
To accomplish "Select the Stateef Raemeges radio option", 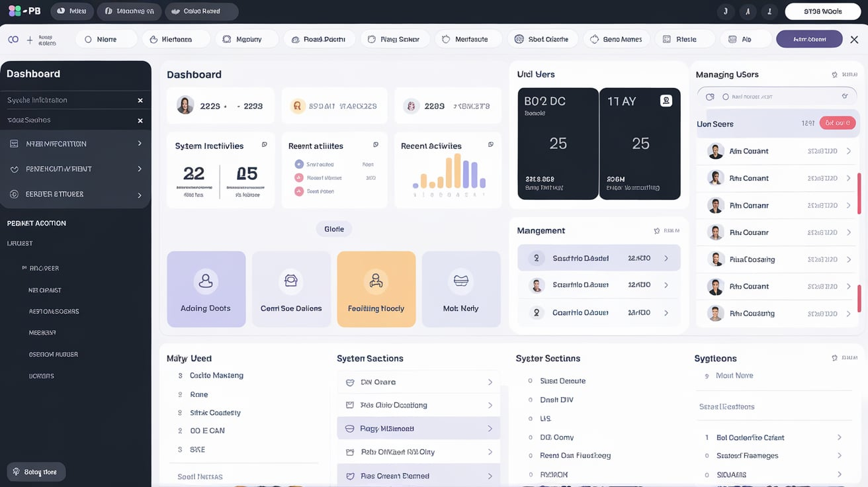I will (707, 456).
